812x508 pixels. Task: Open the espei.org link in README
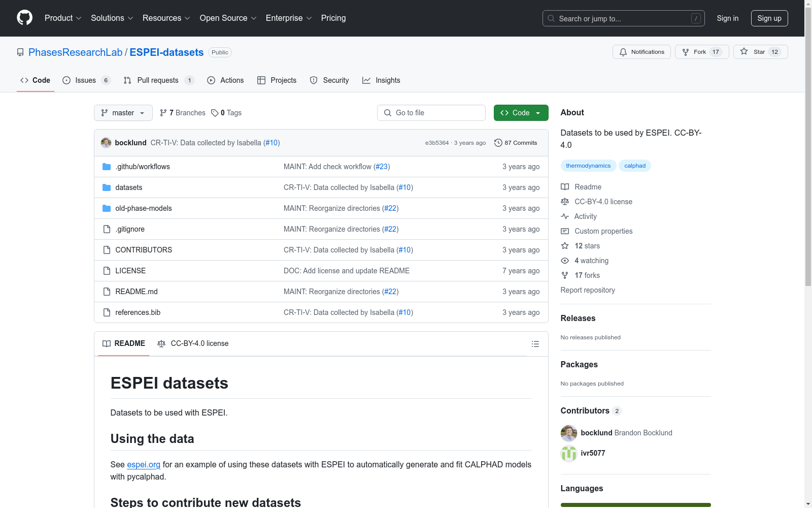pos(144,464)
